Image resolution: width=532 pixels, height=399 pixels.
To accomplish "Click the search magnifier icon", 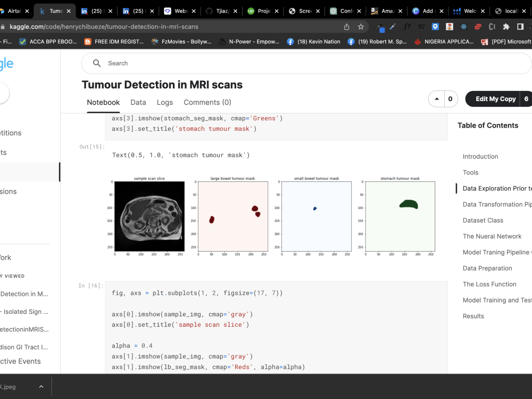I will pos(97,63).
